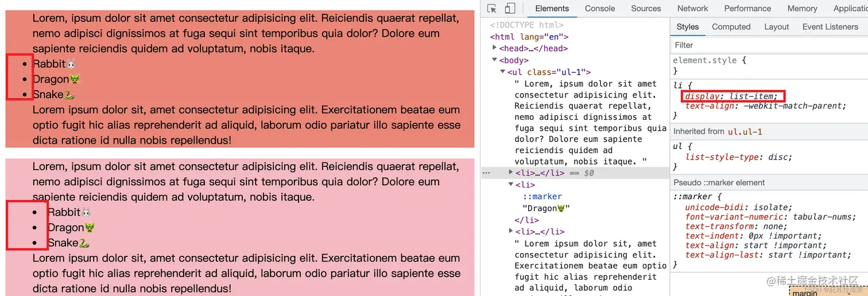
Task: Click Snake item in the pink list
Action: tap(68, 243)
